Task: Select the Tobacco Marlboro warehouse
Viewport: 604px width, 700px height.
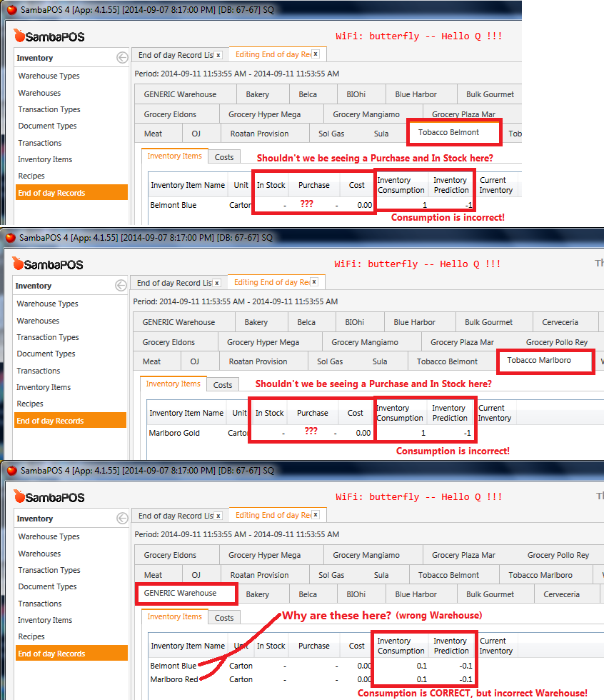Action: click(545, 361)
